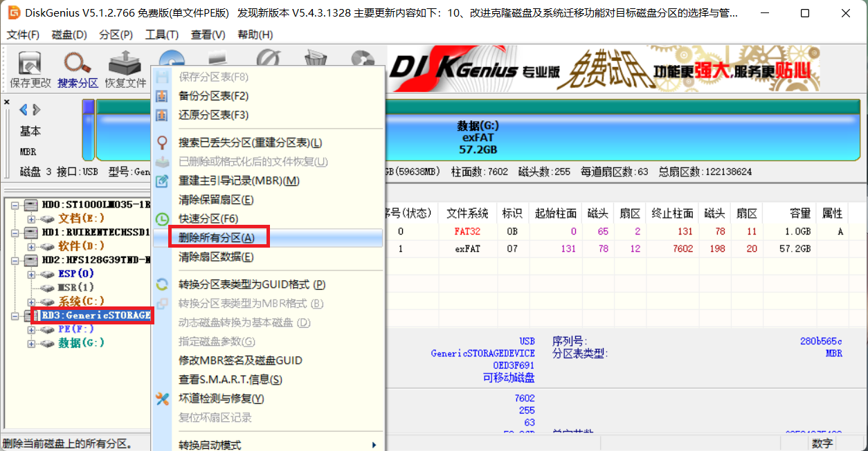Open the 工具(T) menu in menu bar

click(x=161, y=35)
